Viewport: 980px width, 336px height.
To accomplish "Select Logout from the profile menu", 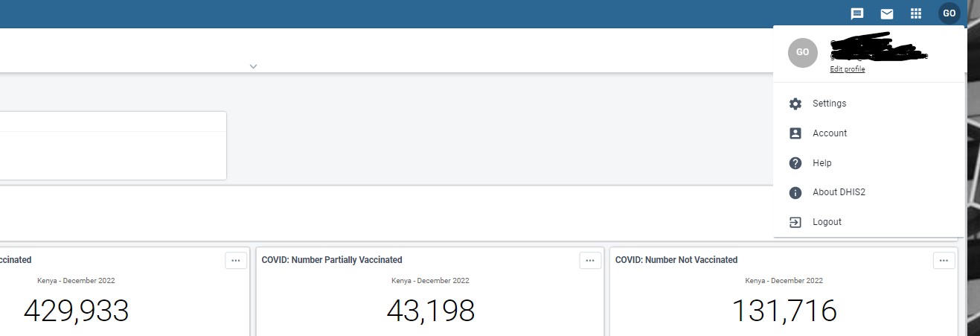I will pos(827,222).
